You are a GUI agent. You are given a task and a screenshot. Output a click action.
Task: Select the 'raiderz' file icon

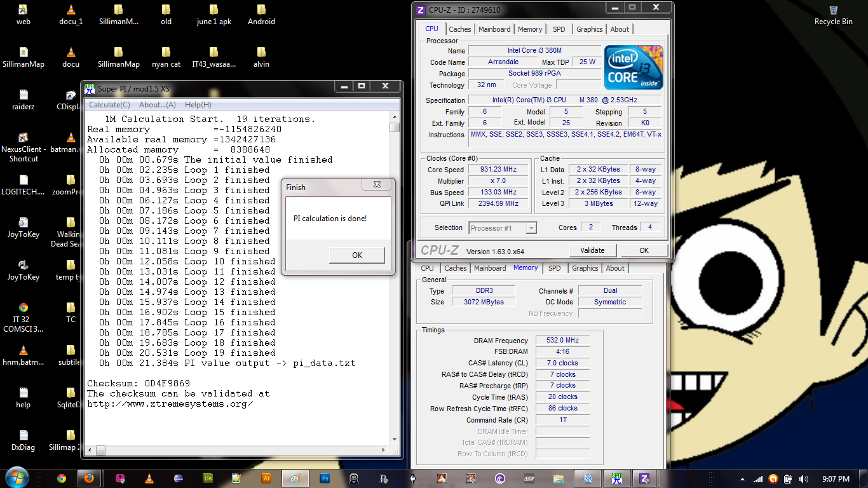coord(24,100)
